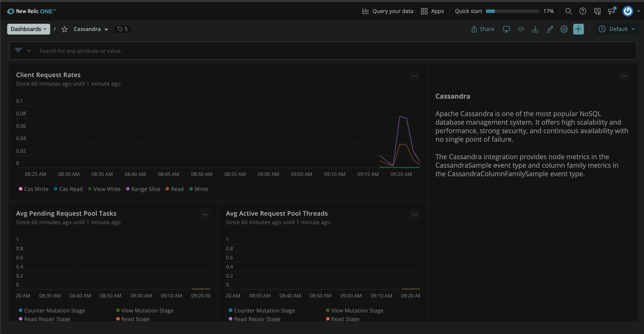Screen dimensions: 644x334
Task: Open the search magnifier icon
Action: [x=568, y=11]
